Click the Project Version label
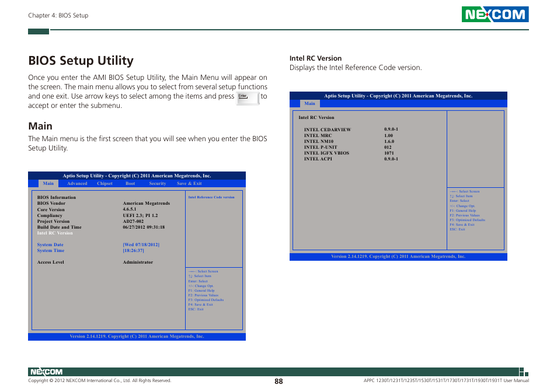Viewport: 557px width, 392px height. point(53,221)
